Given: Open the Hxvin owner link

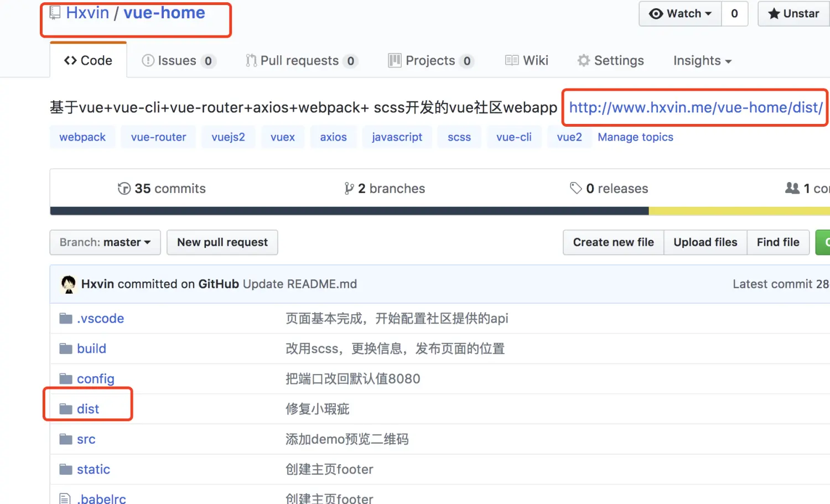Looking at the screenshot, I should [x=87, y=13].
